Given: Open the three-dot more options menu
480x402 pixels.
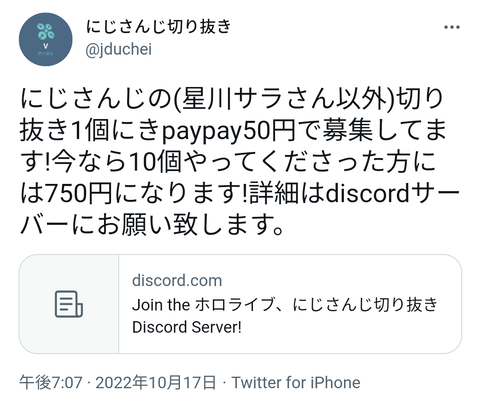Looking at the screenshot, I should (x=452, y=27).
